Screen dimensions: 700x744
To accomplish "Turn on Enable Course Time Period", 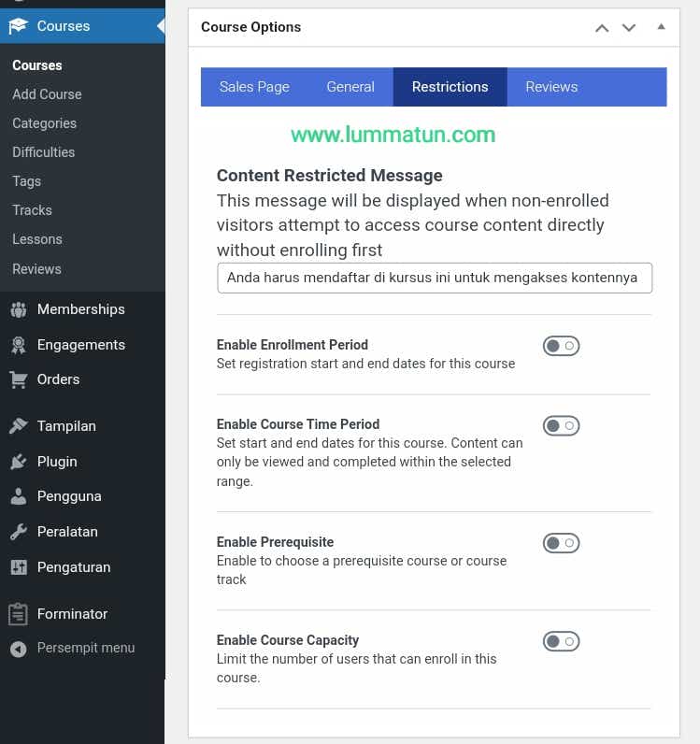I will [x=561, y=426].
